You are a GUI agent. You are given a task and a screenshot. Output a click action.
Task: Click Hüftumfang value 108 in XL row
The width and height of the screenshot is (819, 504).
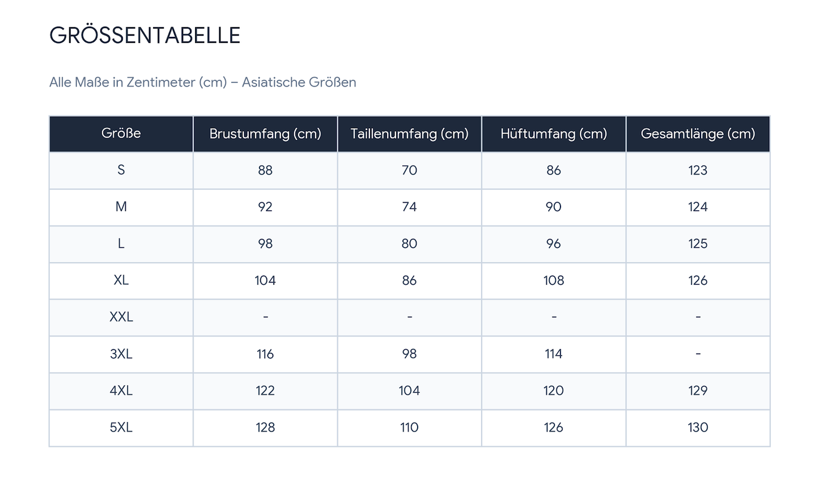(554, 281)
